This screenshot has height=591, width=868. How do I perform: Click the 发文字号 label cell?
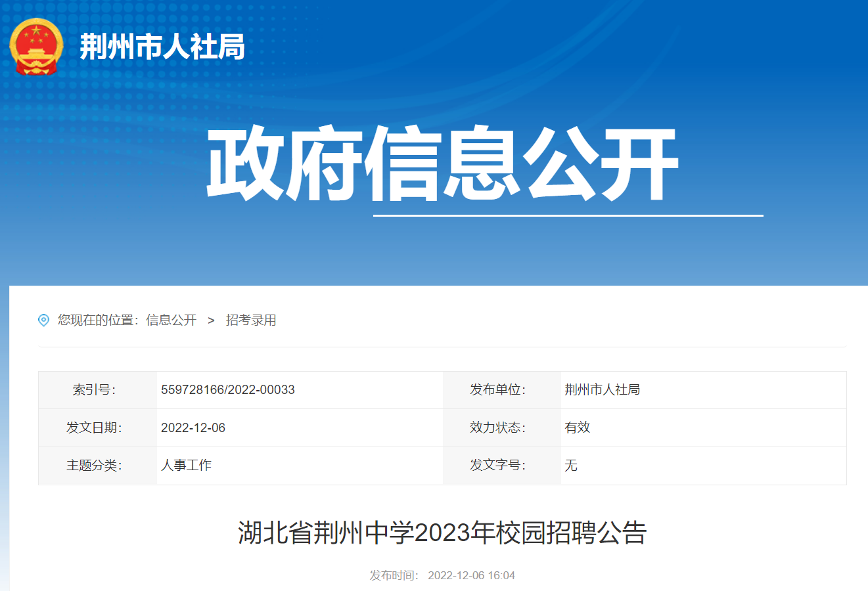click(x=502, y=466)
